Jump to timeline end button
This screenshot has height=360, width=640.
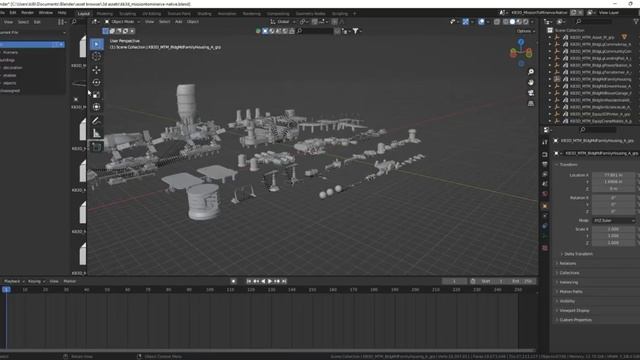pos(284,281)
